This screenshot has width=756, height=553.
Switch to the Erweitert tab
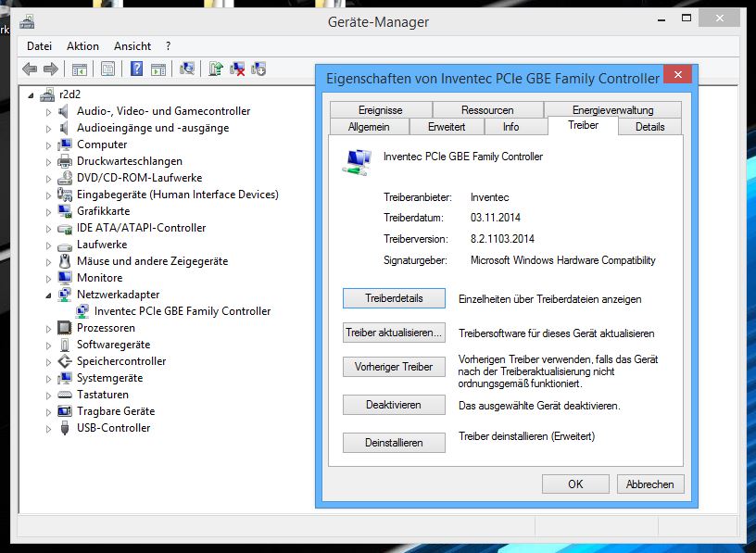click(x=447, y=127)
